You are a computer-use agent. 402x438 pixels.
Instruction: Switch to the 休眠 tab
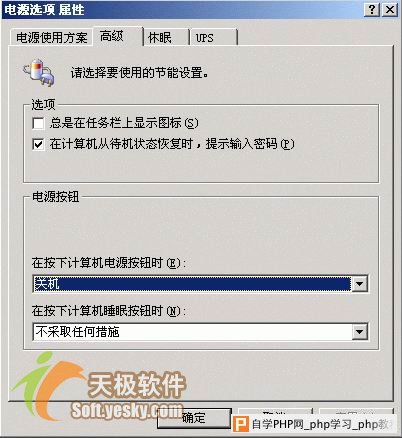(166, 37)
